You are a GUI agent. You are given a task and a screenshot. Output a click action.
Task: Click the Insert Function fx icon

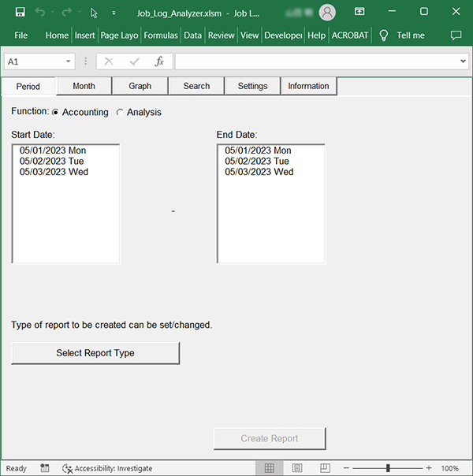coord(159,61)
